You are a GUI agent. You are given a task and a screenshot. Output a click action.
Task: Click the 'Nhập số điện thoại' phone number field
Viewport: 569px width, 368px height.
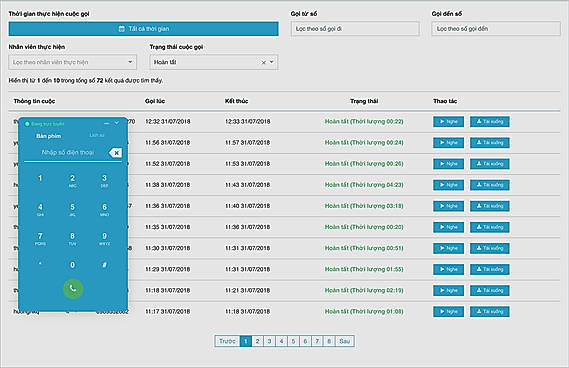(x=67, y=152)
